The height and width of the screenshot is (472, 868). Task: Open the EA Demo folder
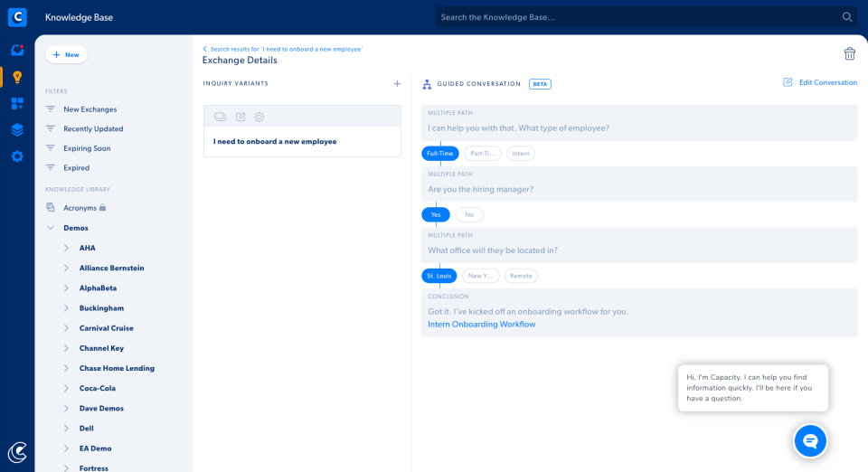pyautogui.click(x=95, y=448)
